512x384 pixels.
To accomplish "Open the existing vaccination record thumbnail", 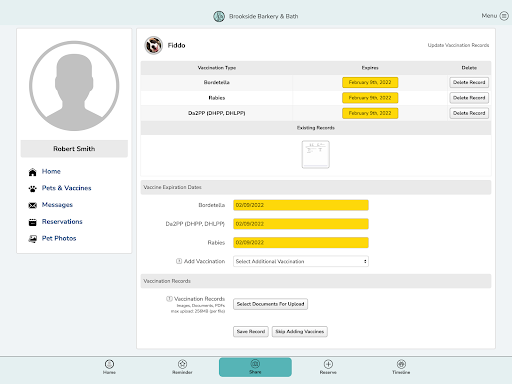I will pos(316,154).
